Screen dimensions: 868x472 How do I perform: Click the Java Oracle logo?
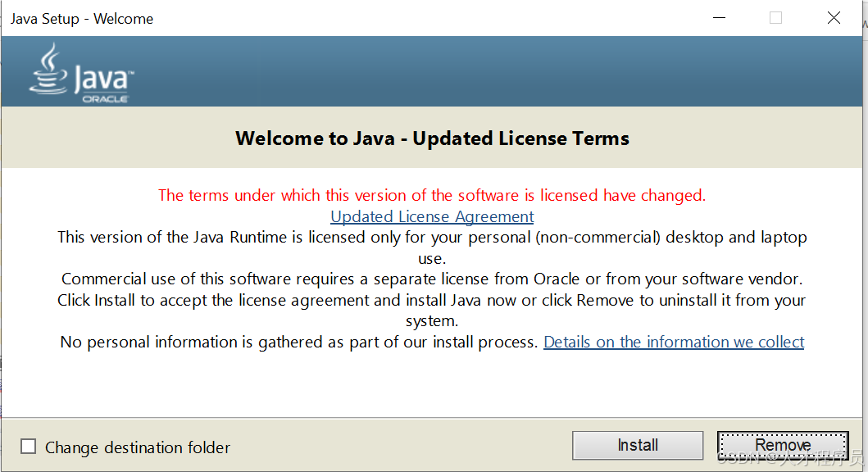click(x=82, y=73)
